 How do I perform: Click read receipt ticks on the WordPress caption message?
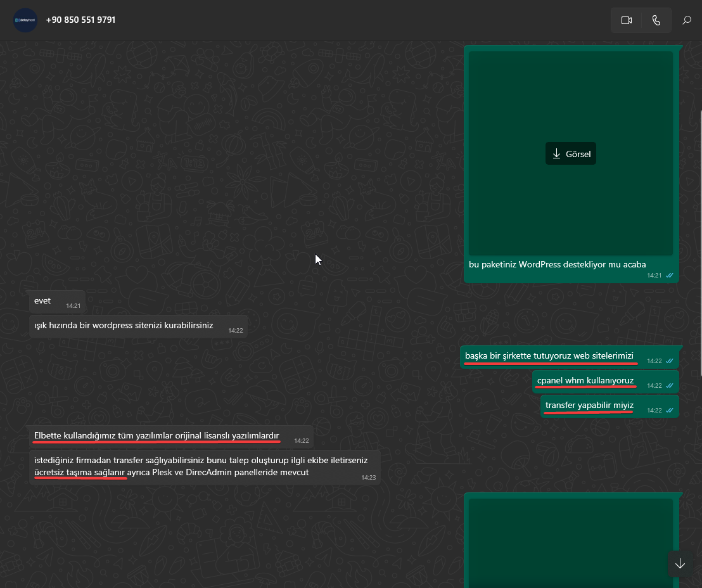pos(669,276)
